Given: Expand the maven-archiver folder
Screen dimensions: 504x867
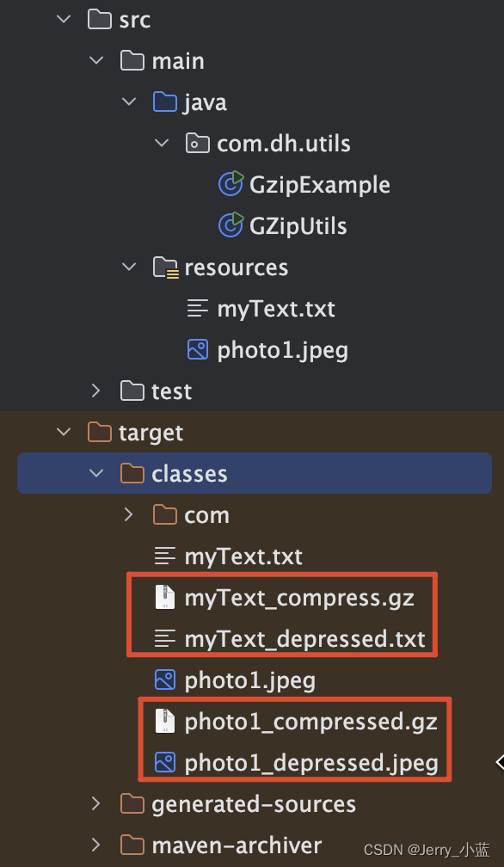Looking at the screenshot, I should pos(95,845).
